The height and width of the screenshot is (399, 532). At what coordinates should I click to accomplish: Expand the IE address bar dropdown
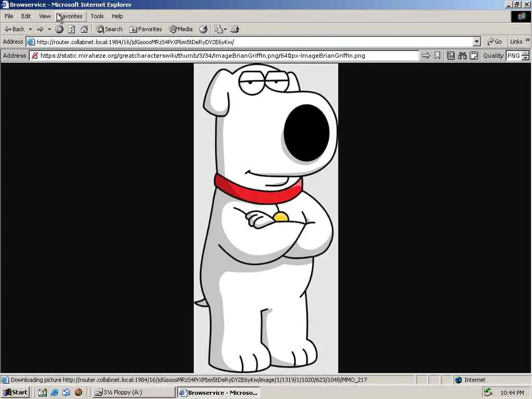477,42
